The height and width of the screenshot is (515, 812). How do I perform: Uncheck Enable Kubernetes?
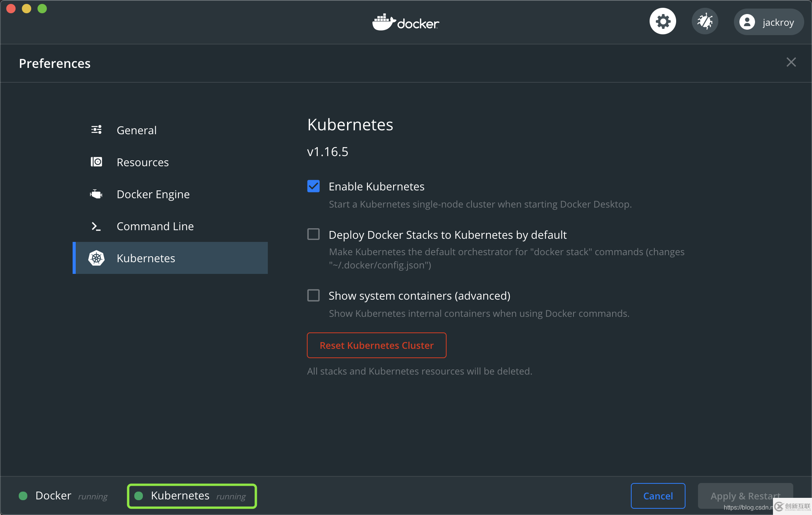pyautogui.click(x=313, y=186)
